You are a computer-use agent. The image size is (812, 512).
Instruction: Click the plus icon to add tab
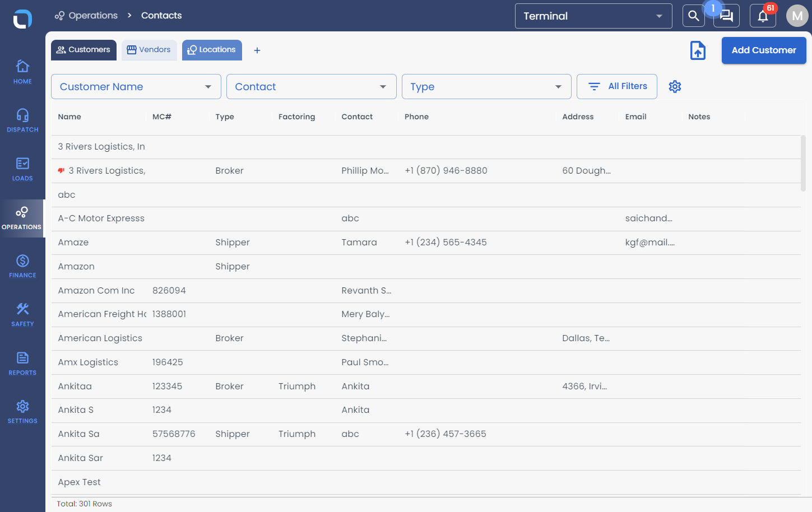click(x=257, y=50)
